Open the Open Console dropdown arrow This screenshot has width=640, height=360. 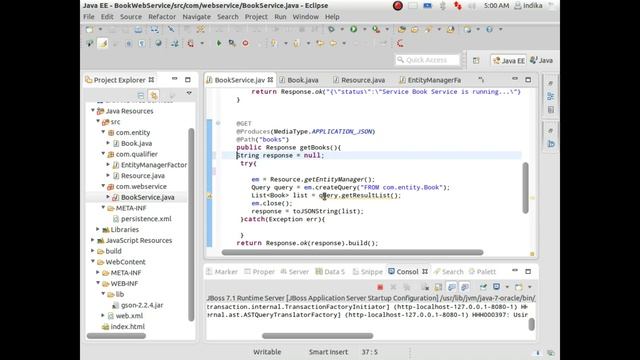point(529,287)
